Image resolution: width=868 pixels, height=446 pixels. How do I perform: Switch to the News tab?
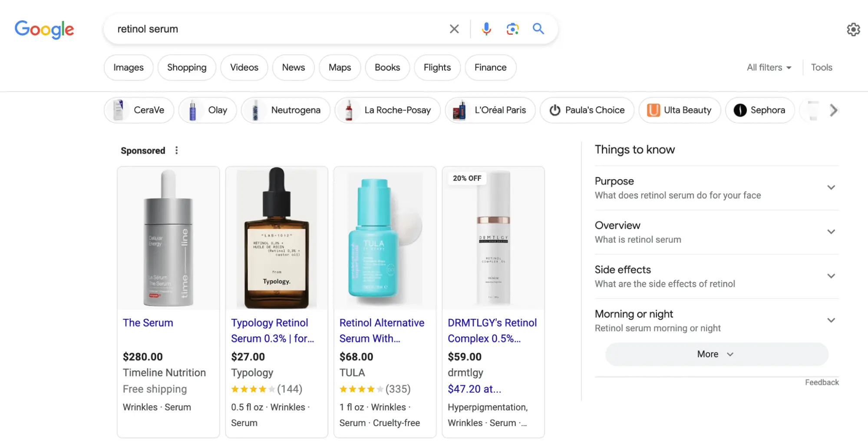pos(294,68)
